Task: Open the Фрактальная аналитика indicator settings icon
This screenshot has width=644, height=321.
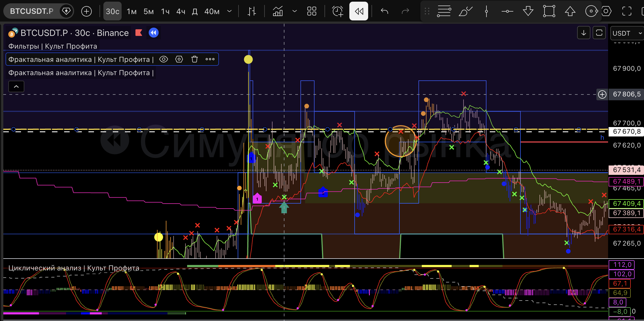Action: 179,59
